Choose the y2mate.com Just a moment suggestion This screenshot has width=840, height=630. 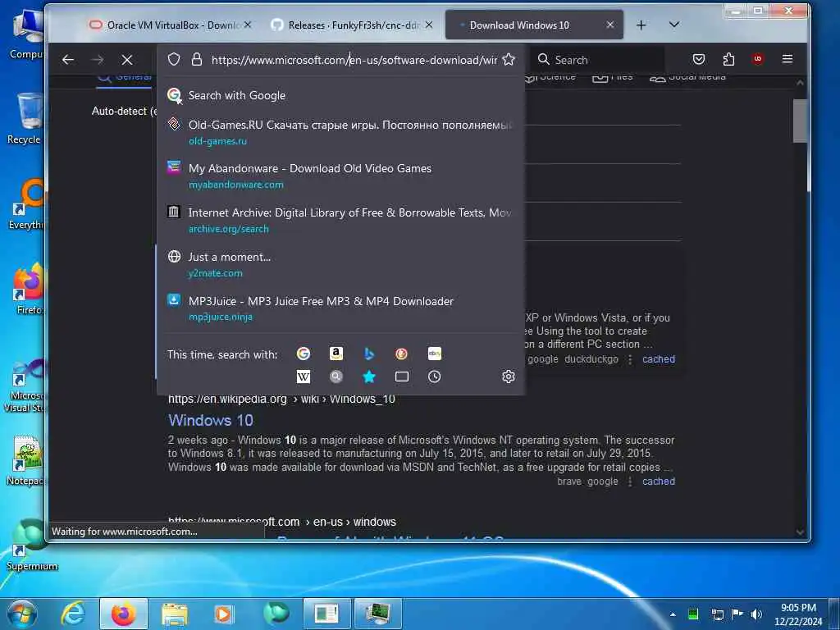pyautogui.click(x=340, y=265)
